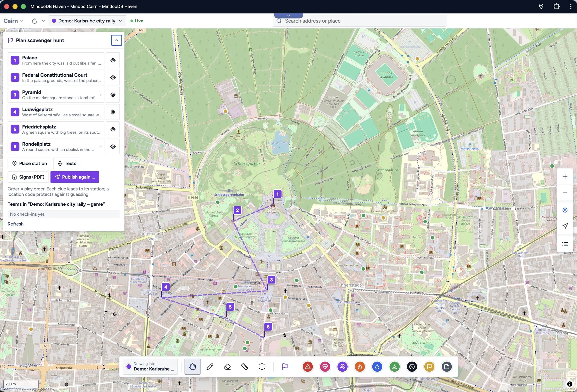Click the edit pencil on Rondellplatz row
This screenshot has width=577, height=392.
100,146
